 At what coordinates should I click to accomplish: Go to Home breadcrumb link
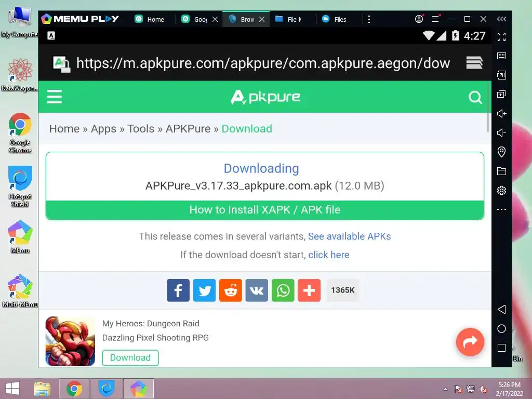pyautogui.click(x=64, y=129)
